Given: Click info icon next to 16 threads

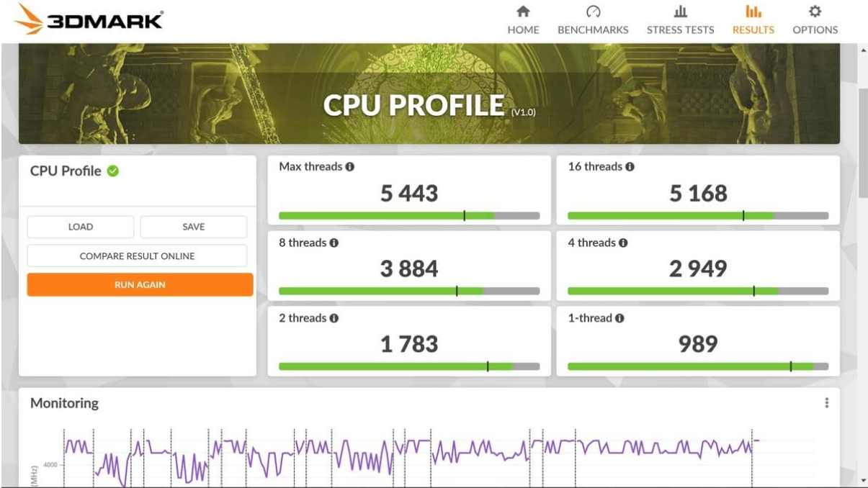Looking at the screenshot, I should point(630,167).
